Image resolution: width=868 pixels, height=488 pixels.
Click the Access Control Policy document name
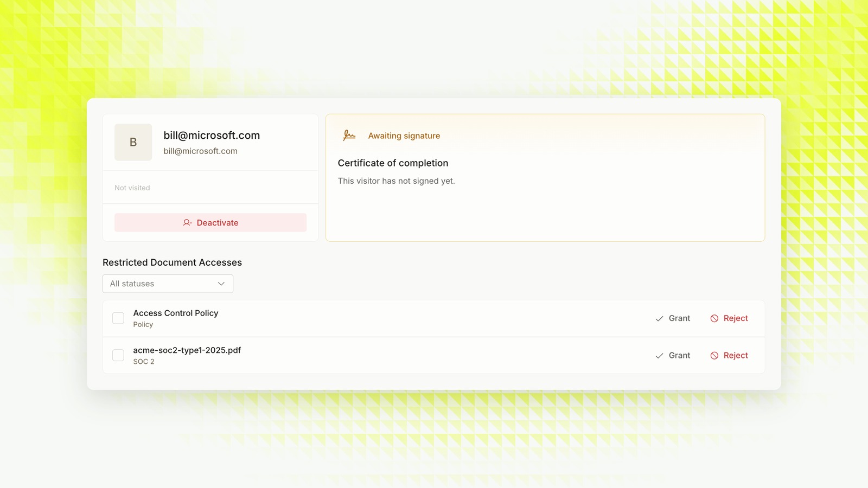tap(176, 313)
